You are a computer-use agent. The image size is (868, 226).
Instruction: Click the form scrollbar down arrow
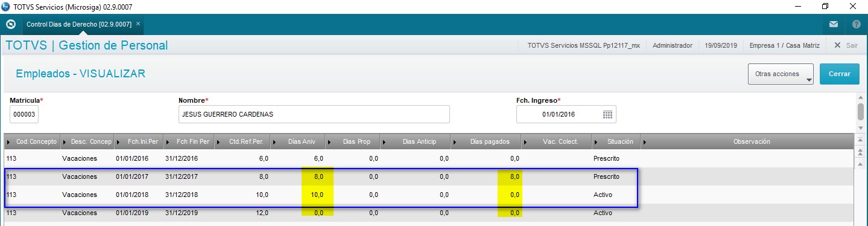point(861,128)
